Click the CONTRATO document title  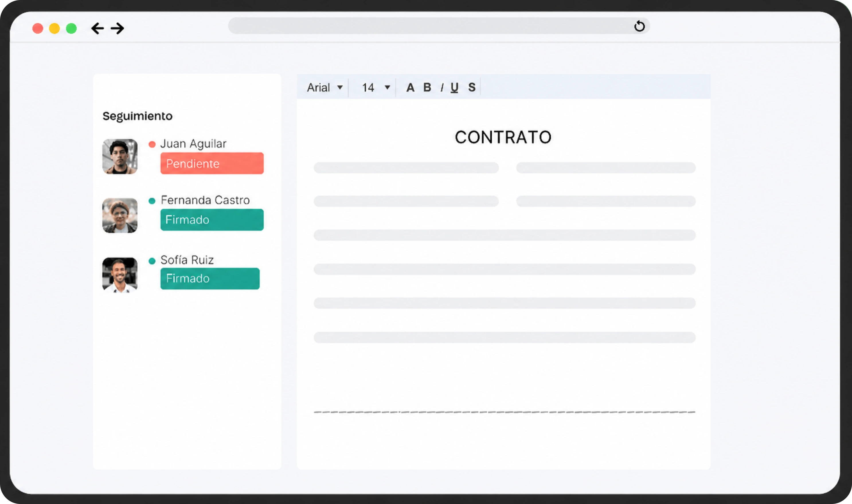point(503,137)
